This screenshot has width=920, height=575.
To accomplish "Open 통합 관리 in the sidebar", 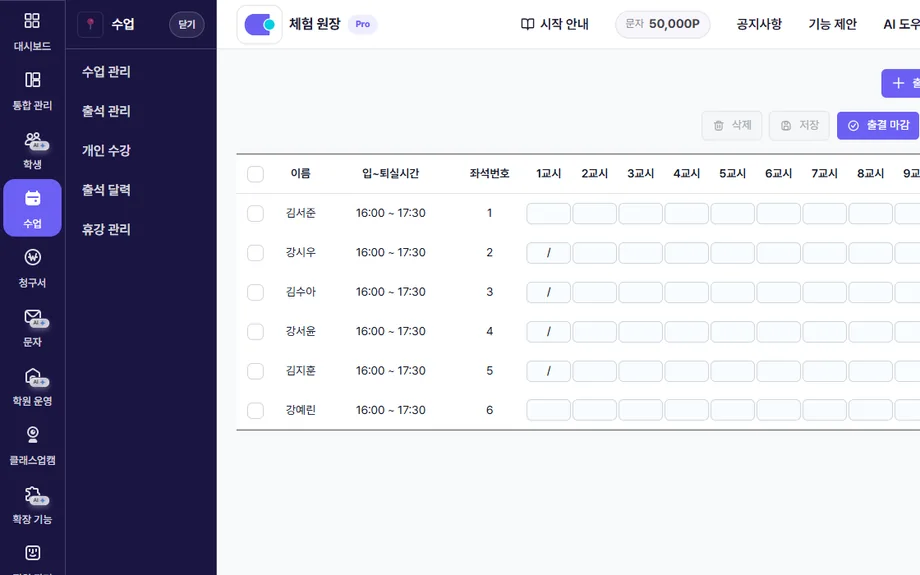I will [32, 90].
